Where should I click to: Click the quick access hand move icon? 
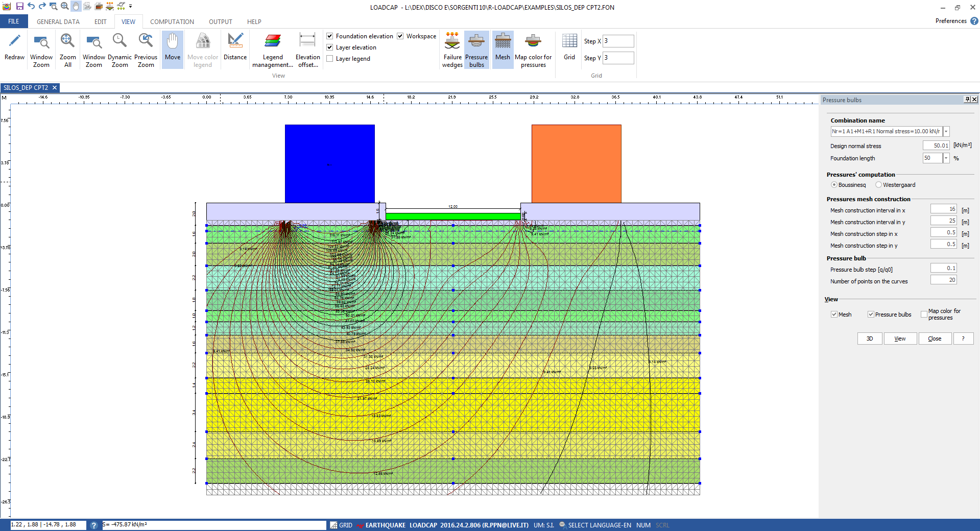coord(76,6)
